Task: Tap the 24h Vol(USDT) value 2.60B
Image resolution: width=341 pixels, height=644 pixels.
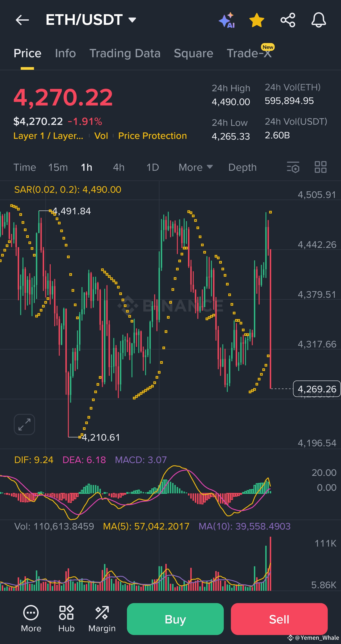Action: 277,135
